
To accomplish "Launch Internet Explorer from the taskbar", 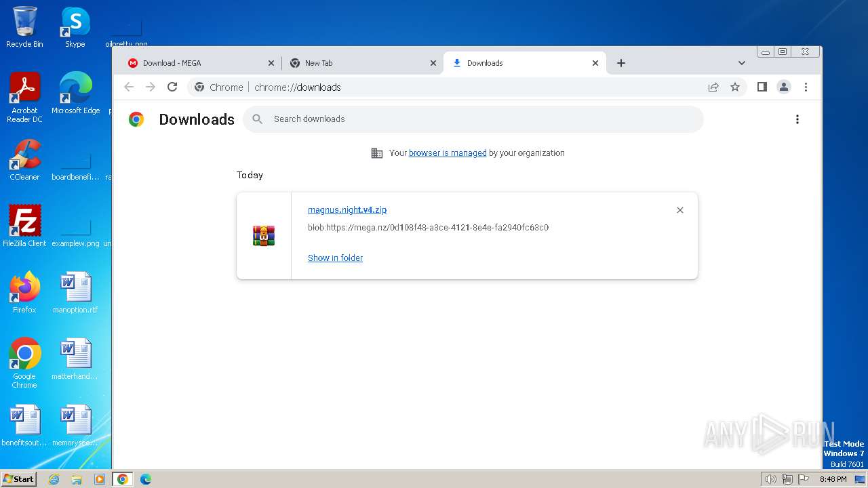I will (x=54, y=479).
